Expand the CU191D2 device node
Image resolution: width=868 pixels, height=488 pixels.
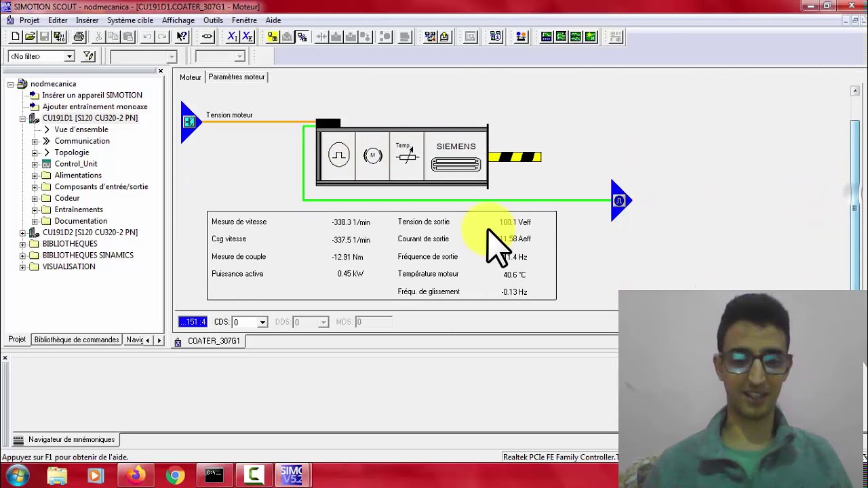[x=22, y=232]
